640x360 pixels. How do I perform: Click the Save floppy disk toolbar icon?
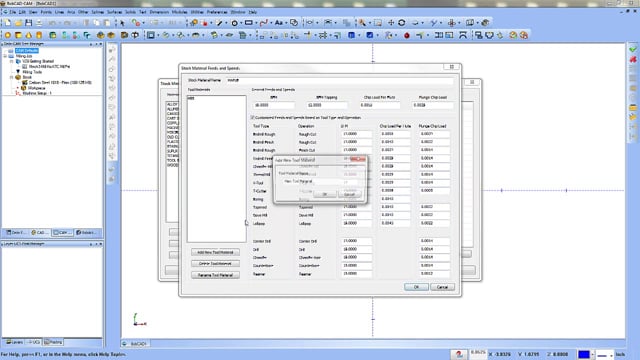(29, 23)
